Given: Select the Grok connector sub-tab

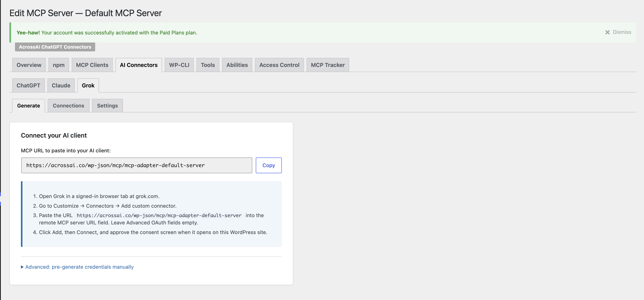Looking at the screenshot, I should tap(88, 85).
